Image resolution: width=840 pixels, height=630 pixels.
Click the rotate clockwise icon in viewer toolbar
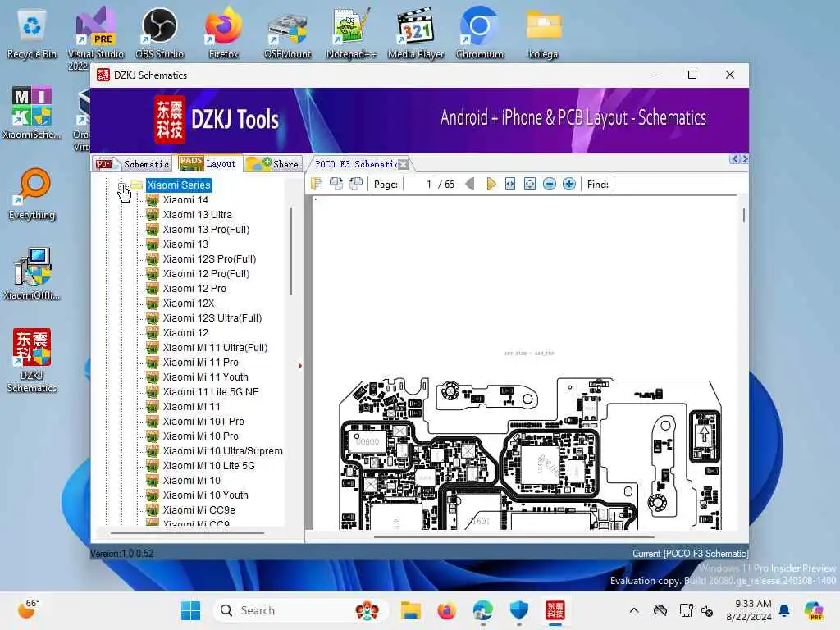[336, 185]
